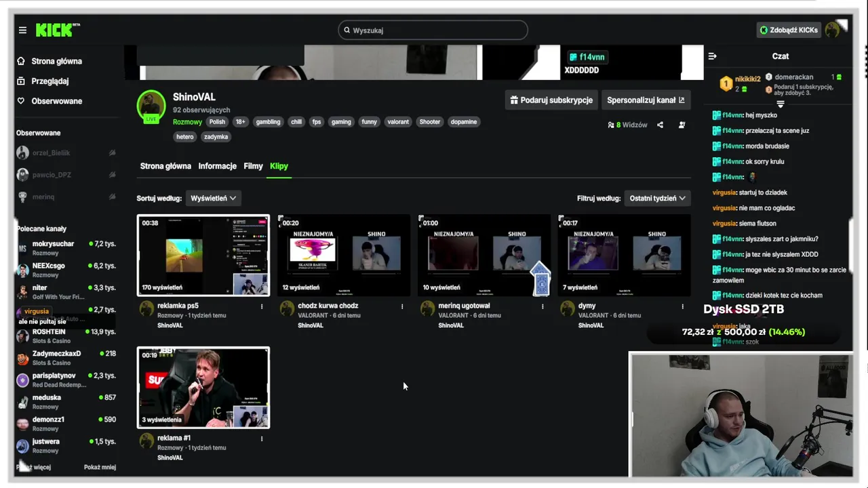Open the ZadymeczkaxD recommended channel
This screenshot has height=488, width=868.
[x=66, y=358]
